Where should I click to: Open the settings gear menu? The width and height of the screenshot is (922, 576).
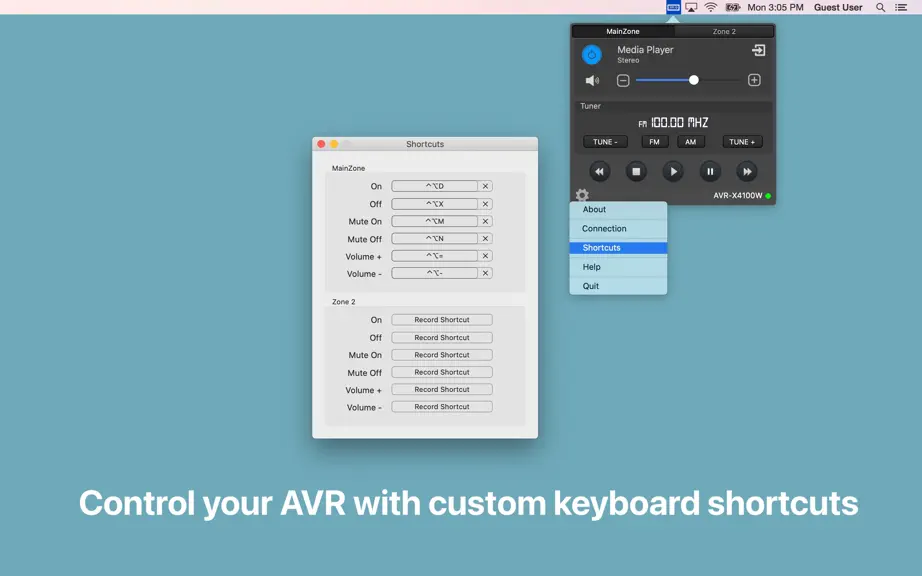click(x=582, y=195)
